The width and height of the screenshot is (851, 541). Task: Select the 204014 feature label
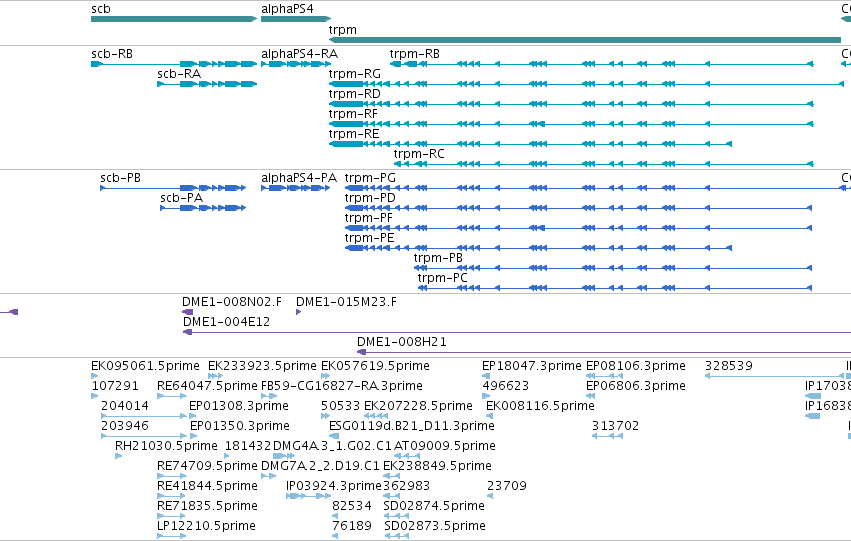tap(125, 406)
